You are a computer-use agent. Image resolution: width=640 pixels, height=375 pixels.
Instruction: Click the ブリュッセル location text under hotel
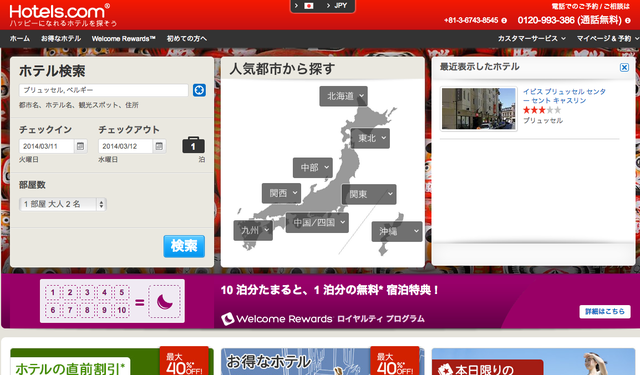[543, 121]
